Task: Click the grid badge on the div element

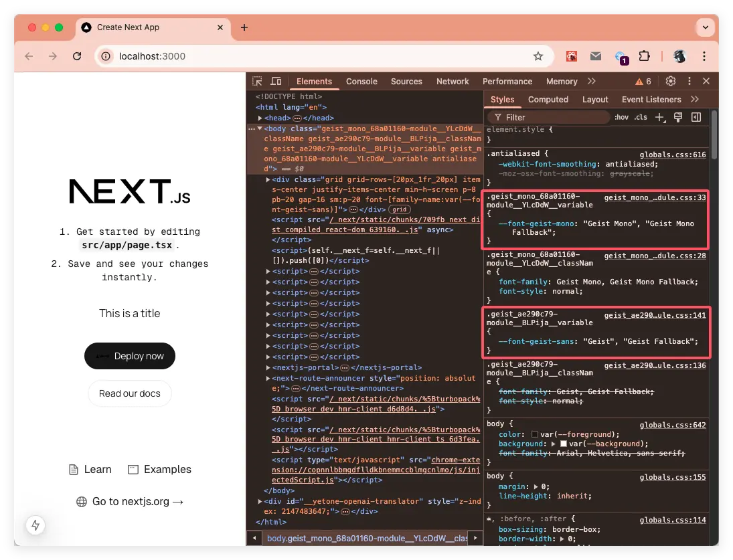Action: coord(399,209)
